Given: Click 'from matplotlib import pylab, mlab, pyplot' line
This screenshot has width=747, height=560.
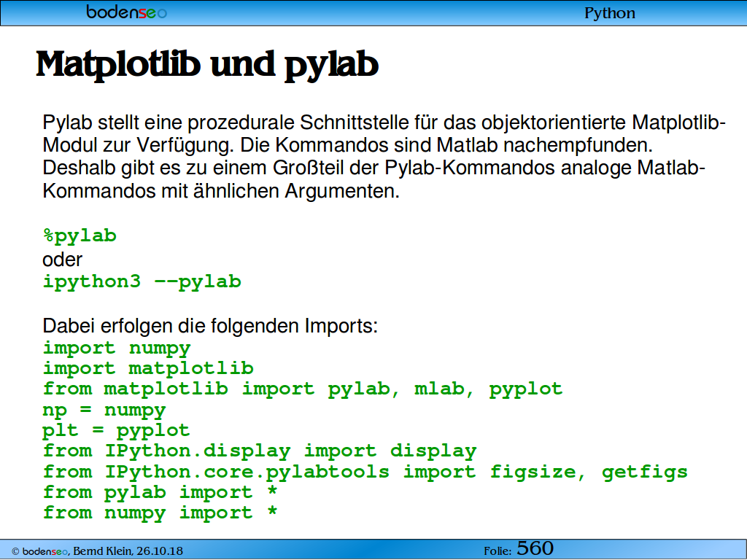Looking at the screenshot, I should [x=303, y=389].
